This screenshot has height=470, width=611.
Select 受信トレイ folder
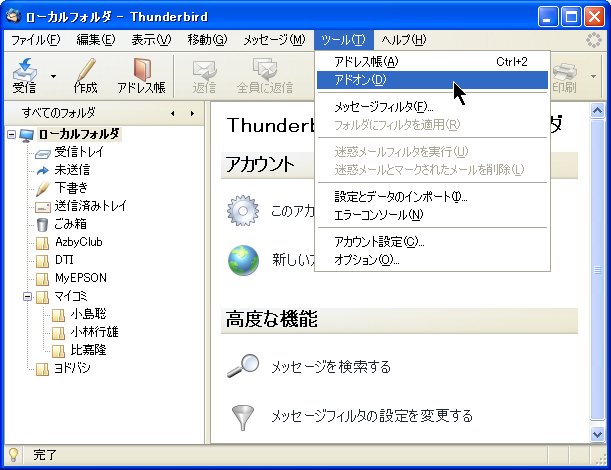tap(79, 152)
